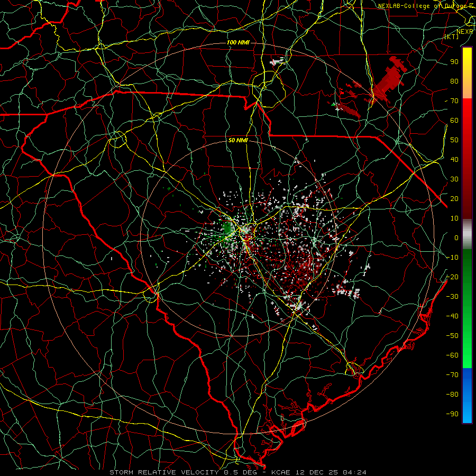This screenshot has height=476, width=476.
Task: Click the -90 value on the velocity scale
Action: tap(452, 414)
